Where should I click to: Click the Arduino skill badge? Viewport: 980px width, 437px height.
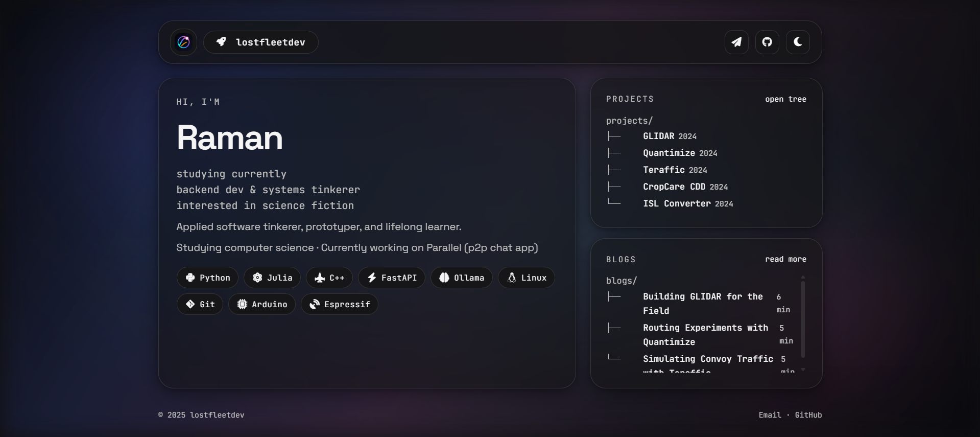pos(262,304)
